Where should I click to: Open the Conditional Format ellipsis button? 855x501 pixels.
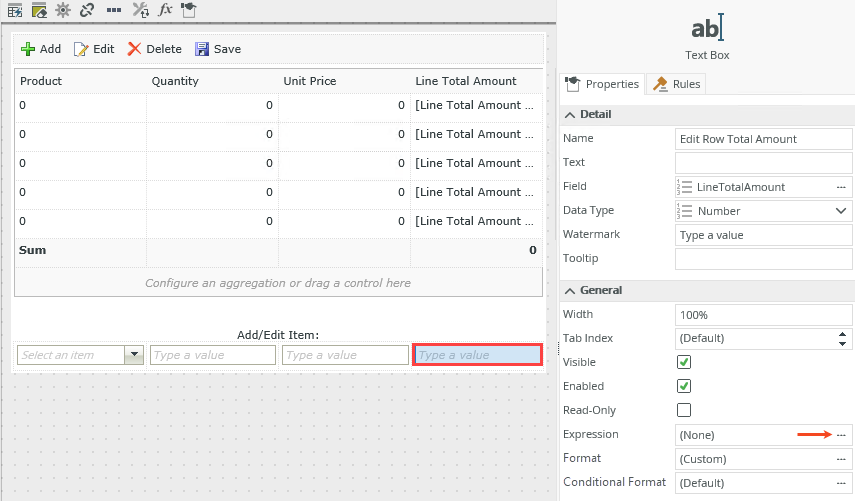click(841, 483)
